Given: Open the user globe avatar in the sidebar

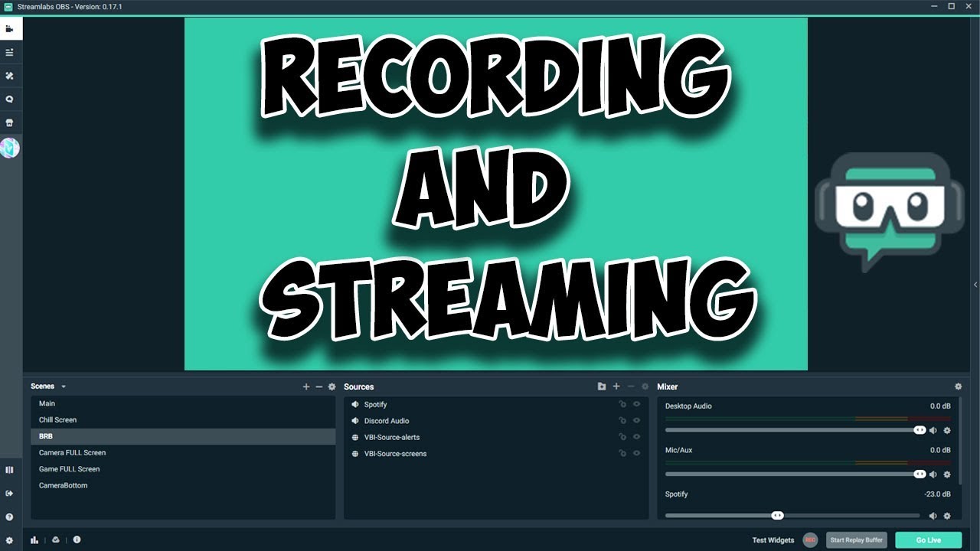Looking at the screenshot, I should [10, 148].
